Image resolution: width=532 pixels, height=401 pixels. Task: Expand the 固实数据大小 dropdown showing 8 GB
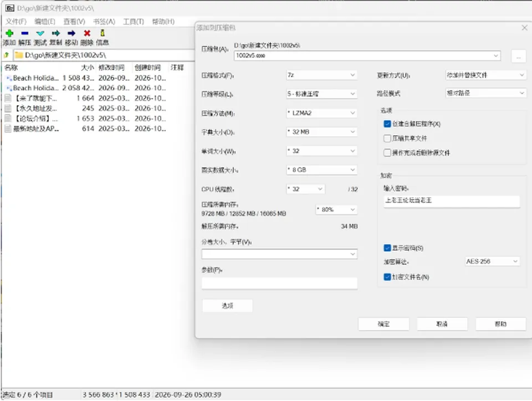tap(321, 170)
